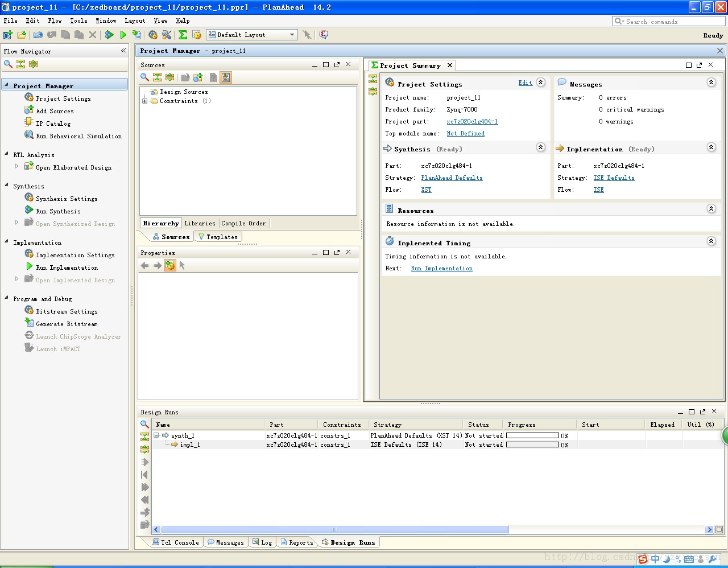Open the Flow menu
The height and width of the screenshot is (568, 728).
[x=55, y=20]
